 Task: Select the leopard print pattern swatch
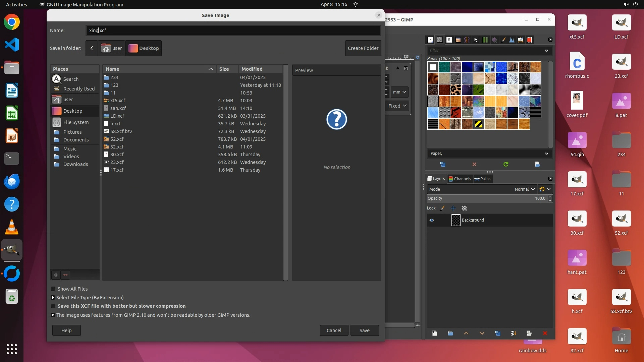[455, 90]
